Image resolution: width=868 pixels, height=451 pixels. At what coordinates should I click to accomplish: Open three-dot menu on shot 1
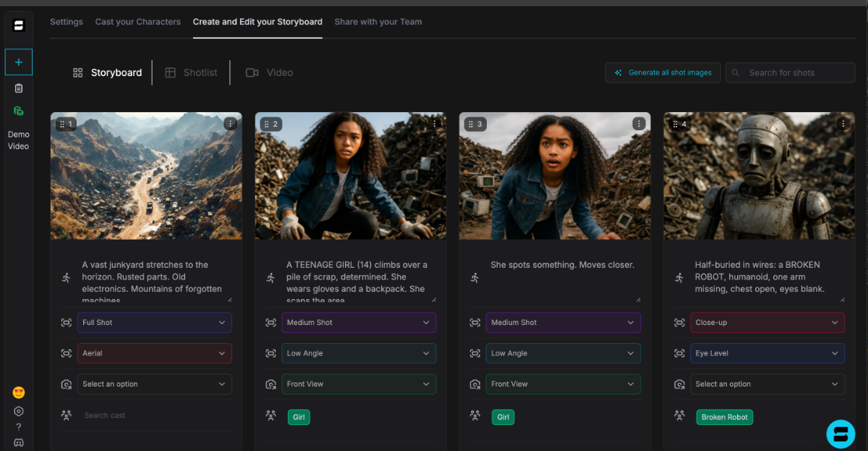(x=230, y=124)
